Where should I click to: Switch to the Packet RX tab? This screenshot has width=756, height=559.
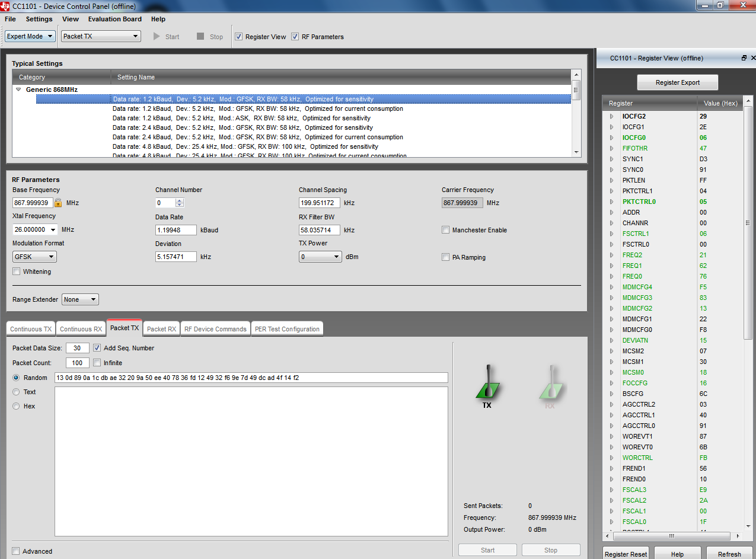point(161,329)
